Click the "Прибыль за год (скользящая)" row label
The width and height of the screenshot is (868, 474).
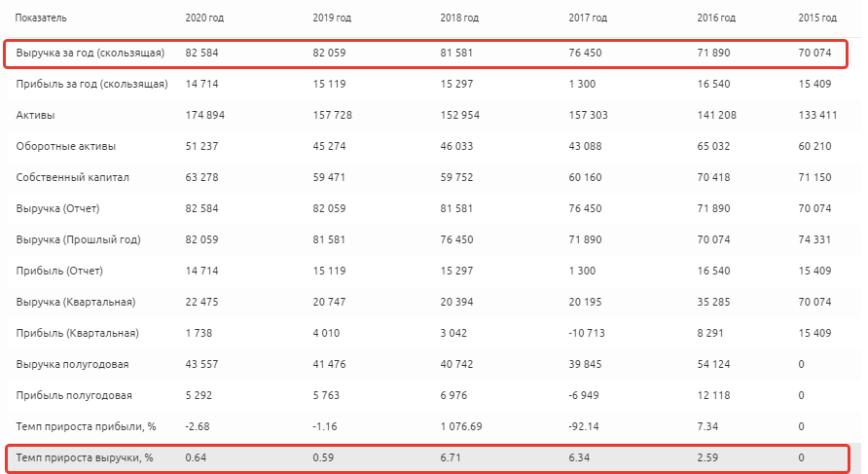point(91,84)
